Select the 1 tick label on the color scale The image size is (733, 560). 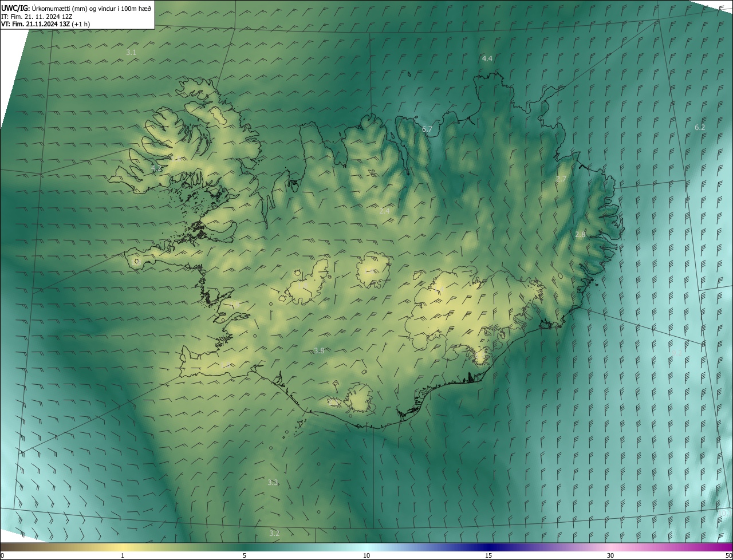click(123, 555)
